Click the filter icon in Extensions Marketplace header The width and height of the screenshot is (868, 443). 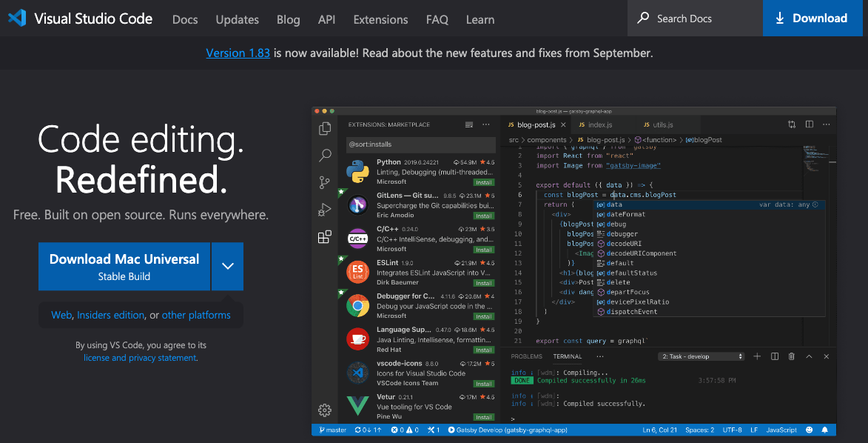click(469, 124)
